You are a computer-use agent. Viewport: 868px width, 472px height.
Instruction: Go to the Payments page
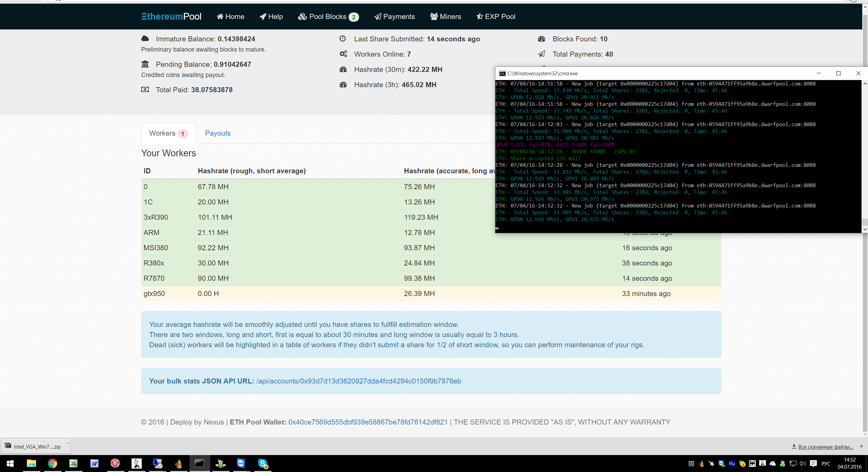click(x=394, y=17)
